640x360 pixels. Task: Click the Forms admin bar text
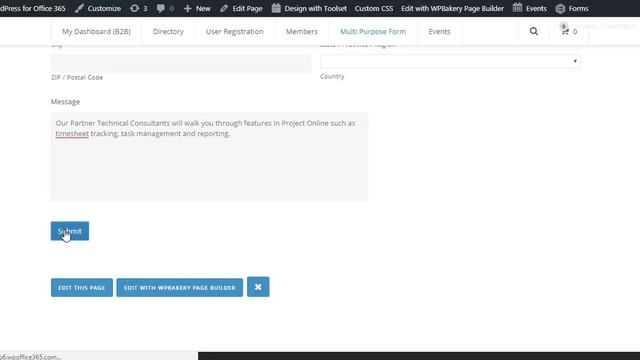tap(578, 8)
